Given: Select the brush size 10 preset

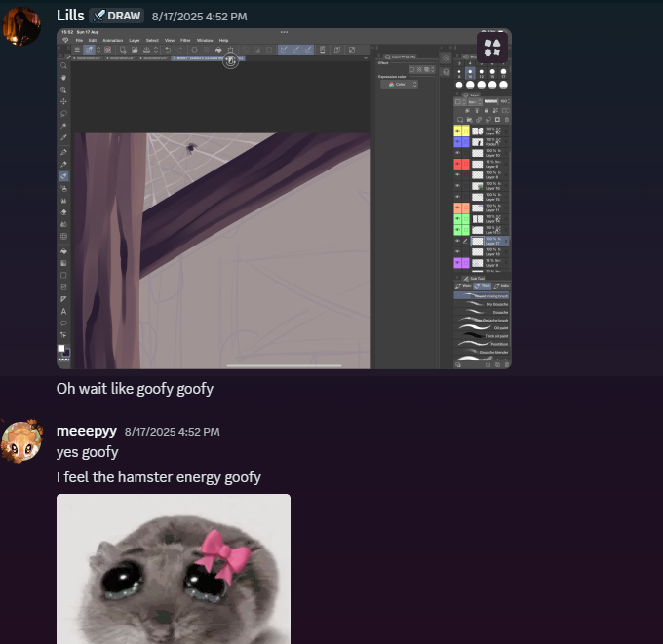Looking at the screenshot, I should (470, 73).
